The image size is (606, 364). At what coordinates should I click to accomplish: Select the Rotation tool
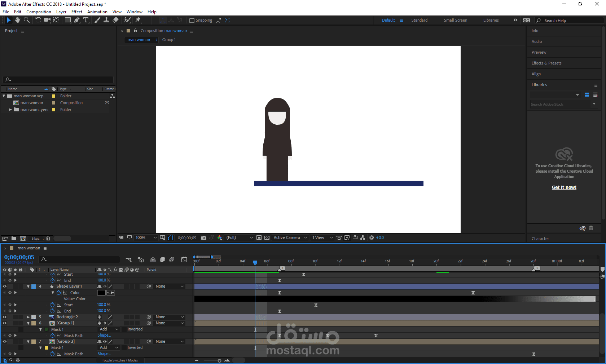click(38, 20)
